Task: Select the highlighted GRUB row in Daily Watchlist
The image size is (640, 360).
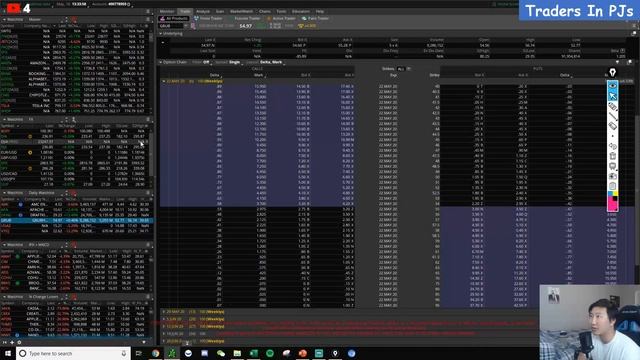Action: coord(77,220)
